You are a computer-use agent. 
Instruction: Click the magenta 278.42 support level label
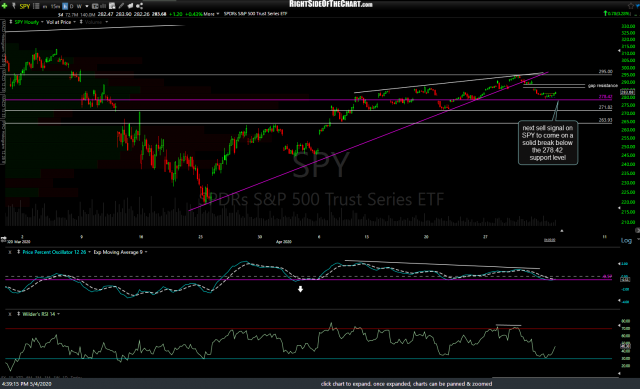(x=605, y=97)
